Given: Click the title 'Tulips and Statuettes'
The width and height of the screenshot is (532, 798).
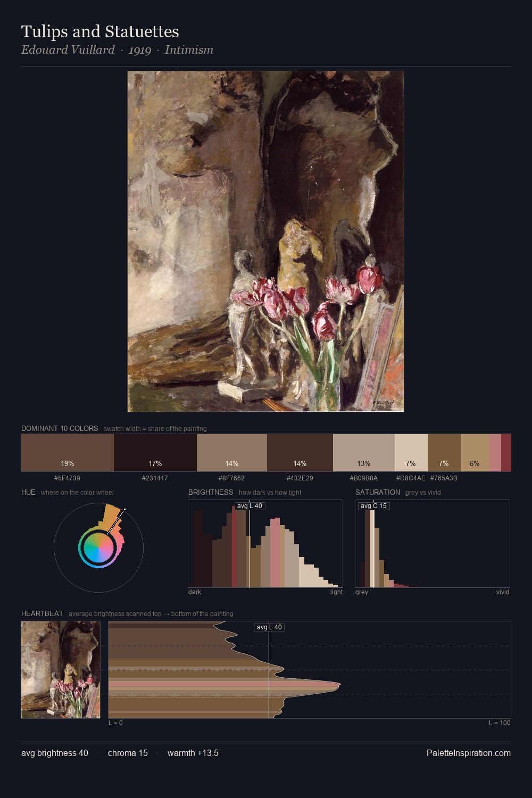Looking at the screenshot, I should coord(100,31).
